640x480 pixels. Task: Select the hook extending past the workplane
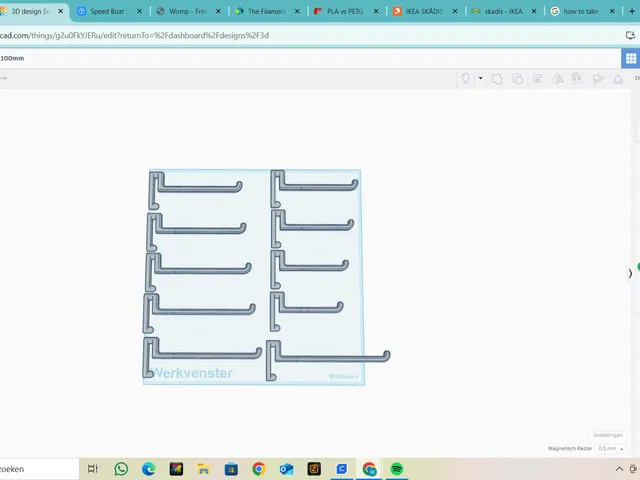(328, 359)
